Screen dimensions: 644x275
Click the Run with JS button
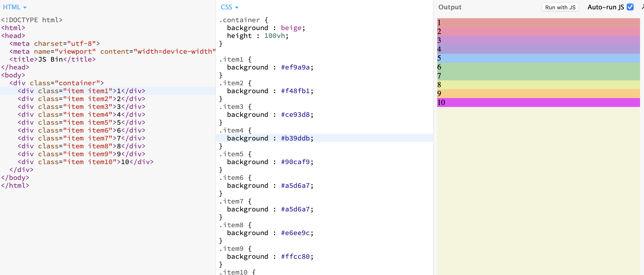tap(560, 7)
